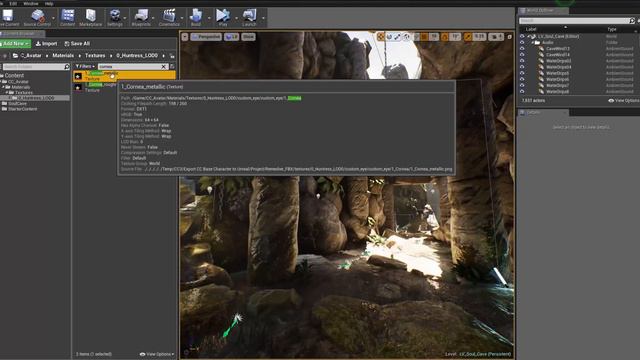Screen dimensions: 640x360
Task: Click the magnifier in Search Folders field
Action: tap(67, 67)
